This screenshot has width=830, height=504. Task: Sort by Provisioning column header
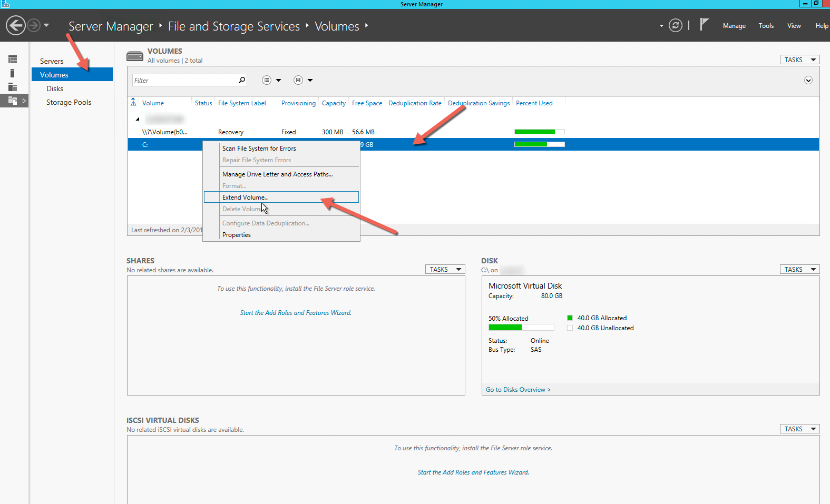[x=298, y=103]
